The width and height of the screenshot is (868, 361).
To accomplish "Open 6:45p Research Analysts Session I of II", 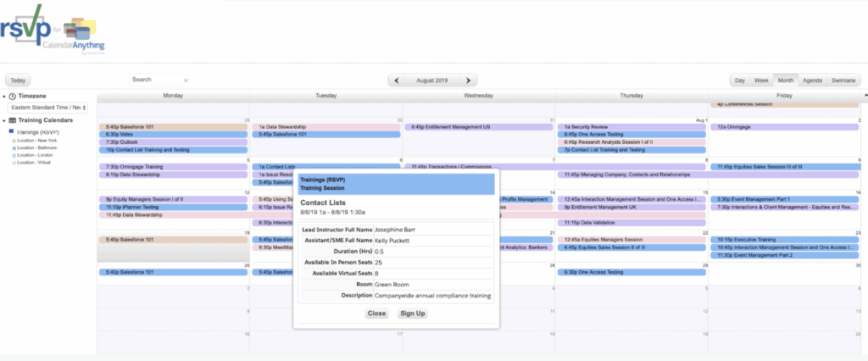I will (632, 142).
